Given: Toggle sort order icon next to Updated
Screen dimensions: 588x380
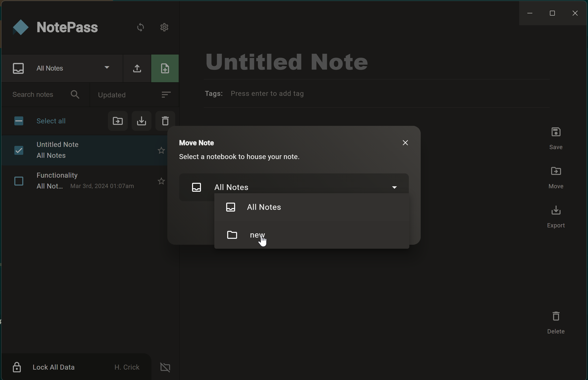Looking at the screenshot, I should coord(166,95).
